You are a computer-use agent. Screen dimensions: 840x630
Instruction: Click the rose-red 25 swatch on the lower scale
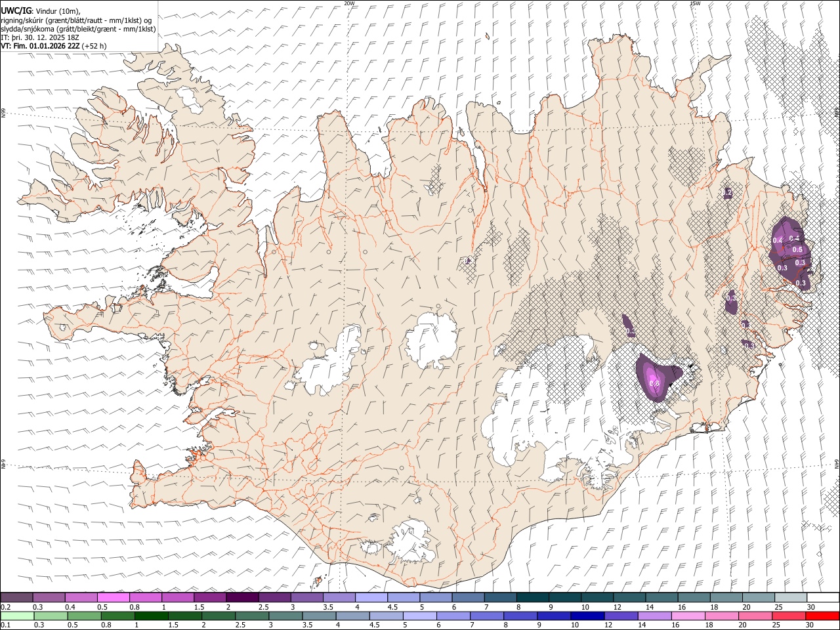[788, 616]
